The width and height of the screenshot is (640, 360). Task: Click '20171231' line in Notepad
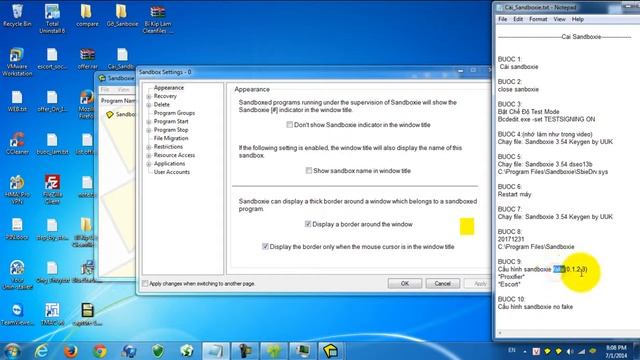click(x=511, y=239)
